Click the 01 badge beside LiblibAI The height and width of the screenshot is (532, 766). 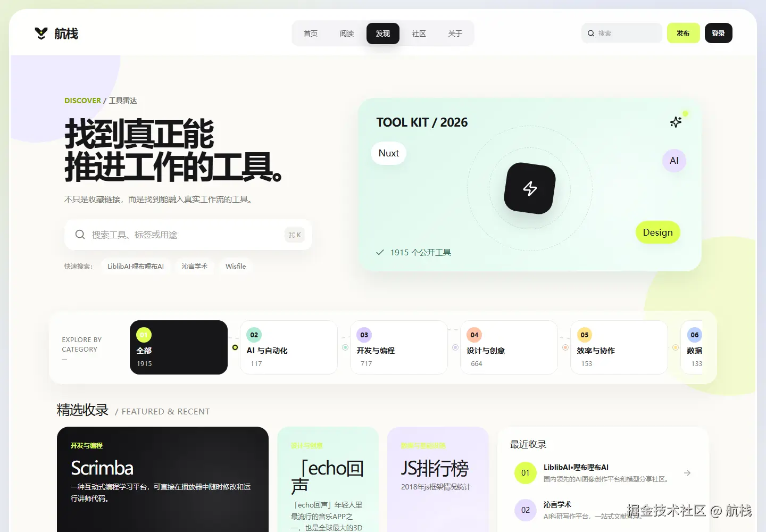click(x=526, y=473)
